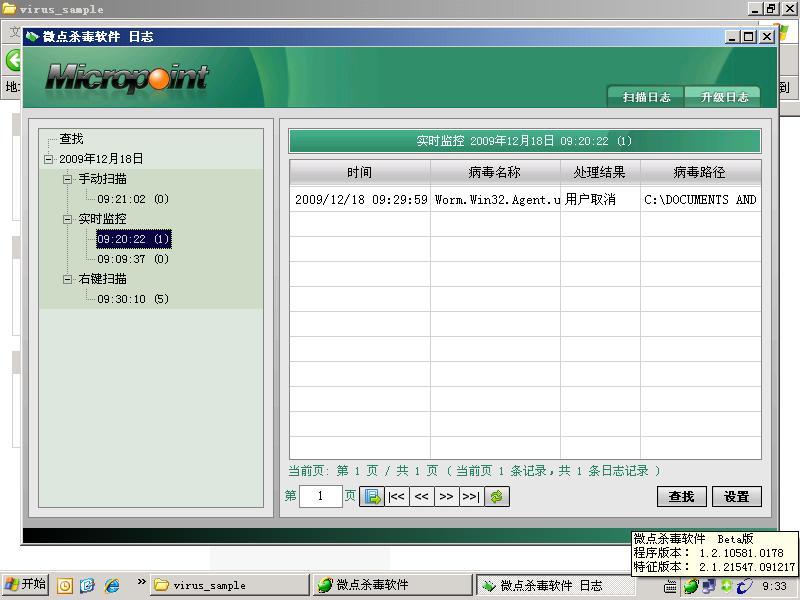The height and width of the screenshot is (600, 800).
Task: Click the cell 2009/12/18 09:29:59
Action: click(360, 199)
